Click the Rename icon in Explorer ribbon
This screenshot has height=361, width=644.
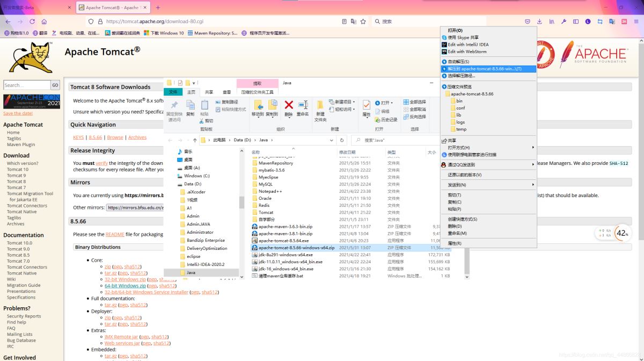pos(303,105)
